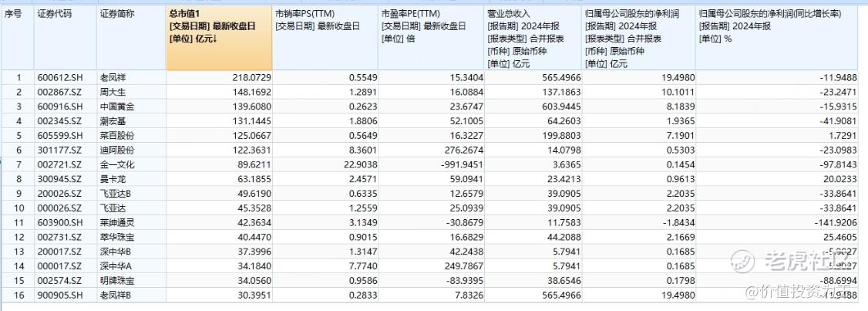Select PS ratio value 0.2623
Viewport: 868px width, 311px height.
tap(365, 106)
